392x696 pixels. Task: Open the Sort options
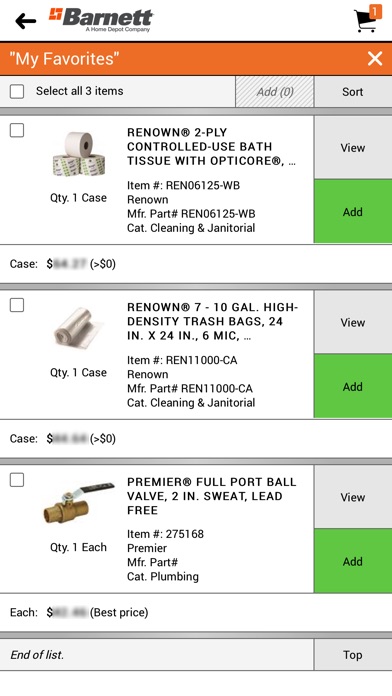coord(353,92)
